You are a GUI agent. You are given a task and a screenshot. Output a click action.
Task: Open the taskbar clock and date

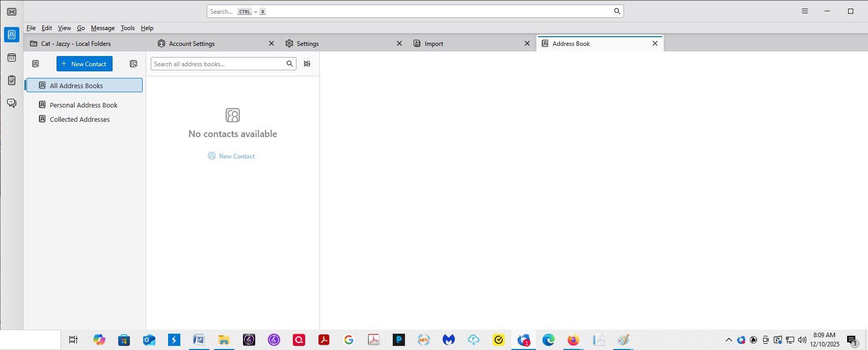825,340
